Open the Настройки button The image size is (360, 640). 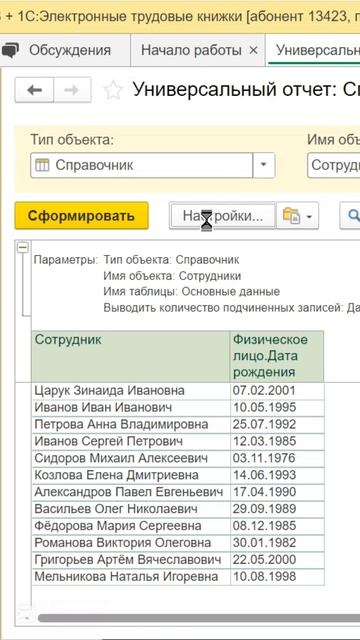[222, 216]
